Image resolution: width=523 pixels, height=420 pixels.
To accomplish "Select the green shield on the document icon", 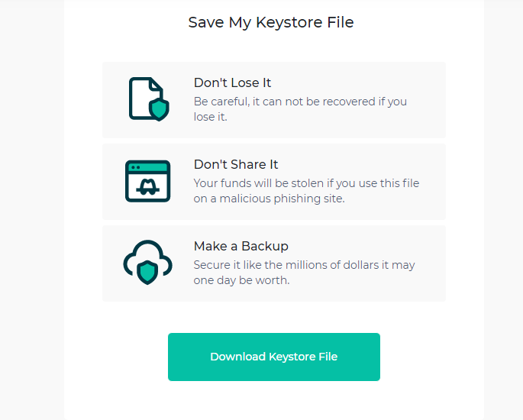I will click(159, 109).
